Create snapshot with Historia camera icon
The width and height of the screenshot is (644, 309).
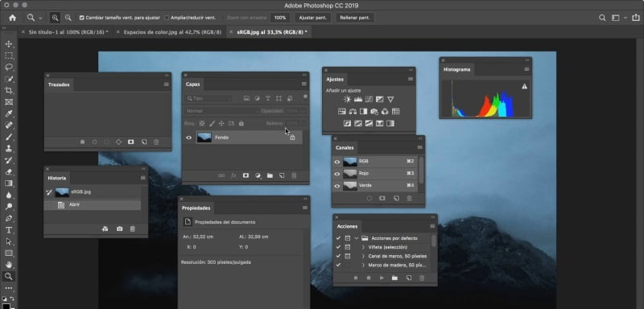119,229
